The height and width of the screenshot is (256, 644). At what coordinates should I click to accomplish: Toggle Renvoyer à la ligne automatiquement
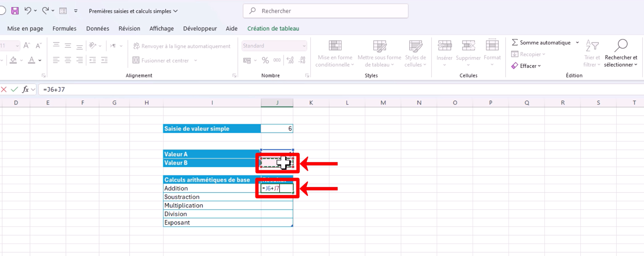pyautogui.click(x=182, y=46)
